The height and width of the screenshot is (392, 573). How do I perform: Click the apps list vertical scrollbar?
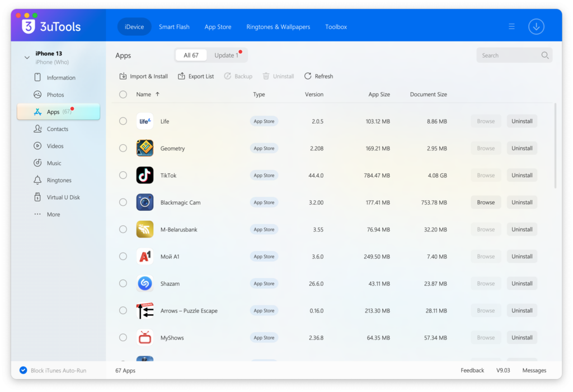[555, 145]
